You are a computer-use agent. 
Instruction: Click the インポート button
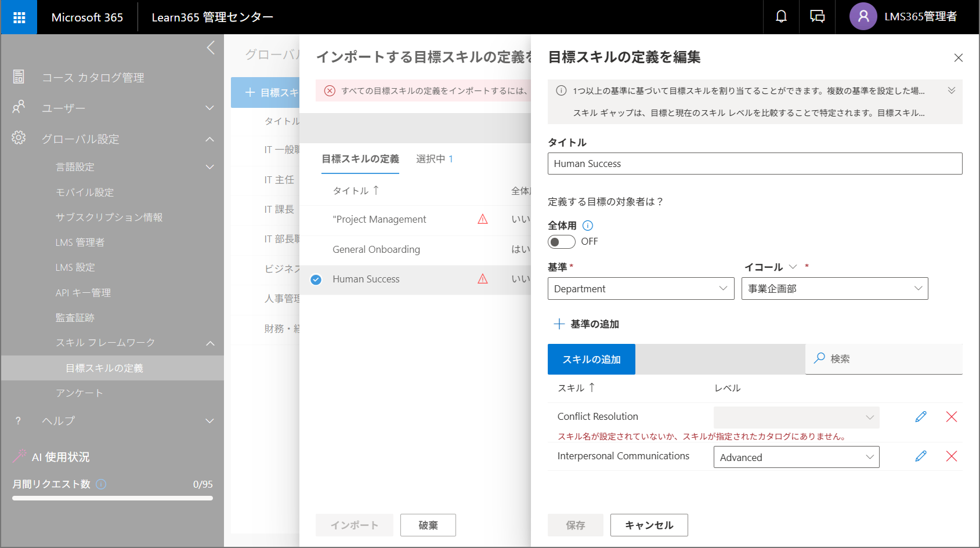[x=355, y=525]
